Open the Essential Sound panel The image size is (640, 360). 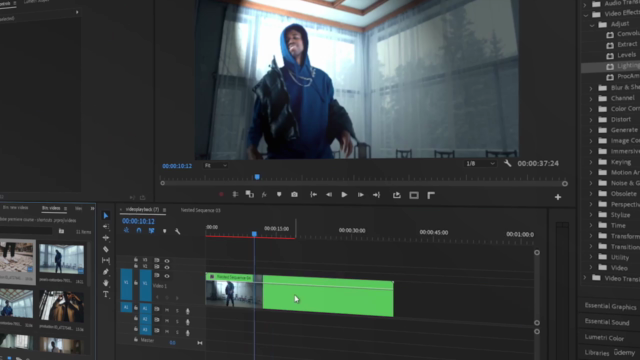coord(607,322)
